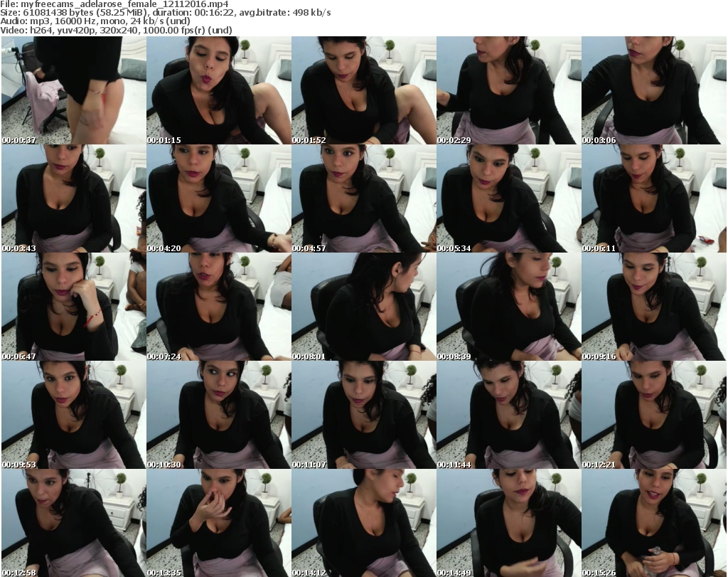Click the File name header line
This screenshot has height=577, width=728.
click(x=114, y=4)
